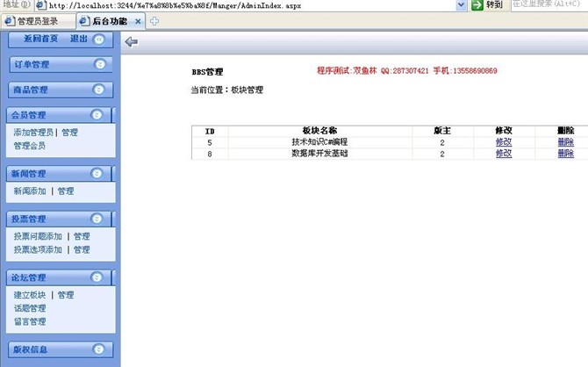
Task: Switch to 管理员登录 tab
Action: (x=38, y=21)
